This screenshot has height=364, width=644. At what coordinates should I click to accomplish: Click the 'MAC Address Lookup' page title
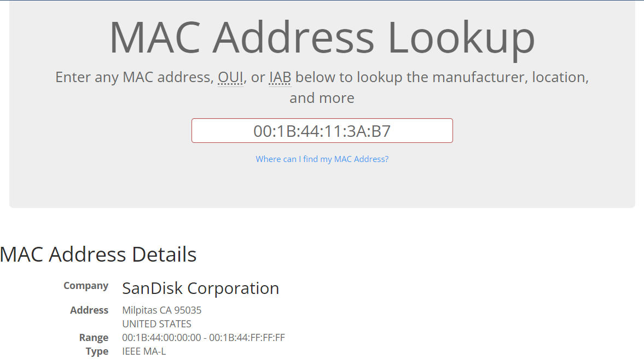point(322,37)
